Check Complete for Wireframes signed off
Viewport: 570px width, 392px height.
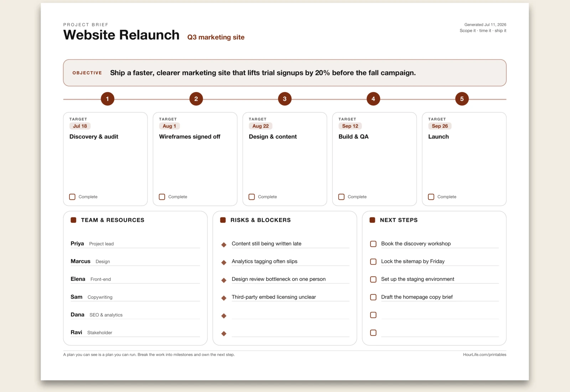coord(162,197)
